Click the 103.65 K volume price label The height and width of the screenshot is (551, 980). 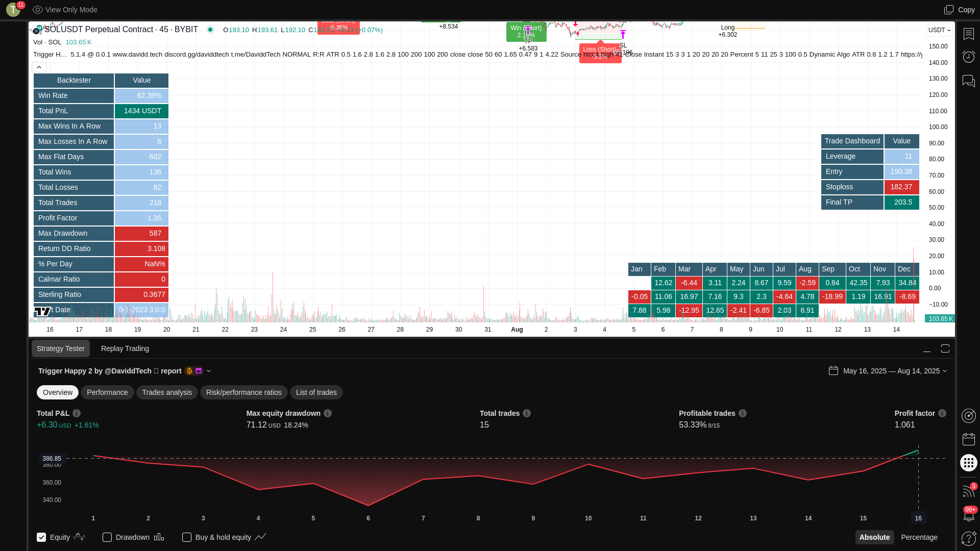[940, 319]
